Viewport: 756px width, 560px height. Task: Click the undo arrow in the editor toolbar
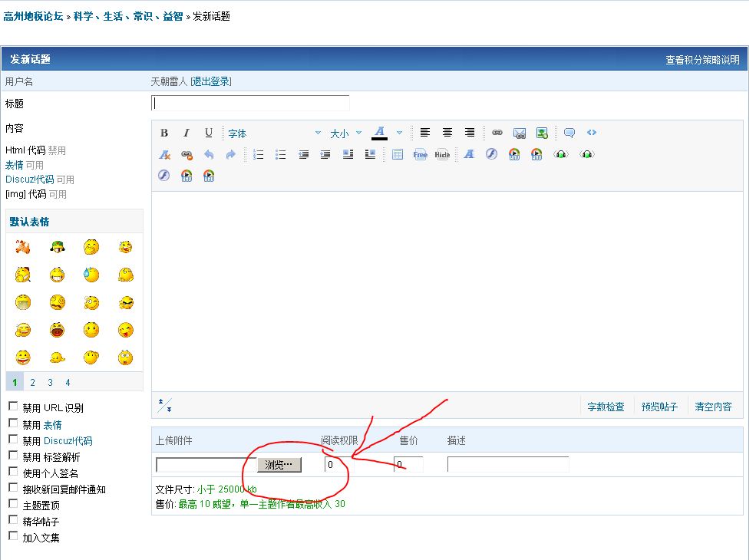(x=209, y=154)
